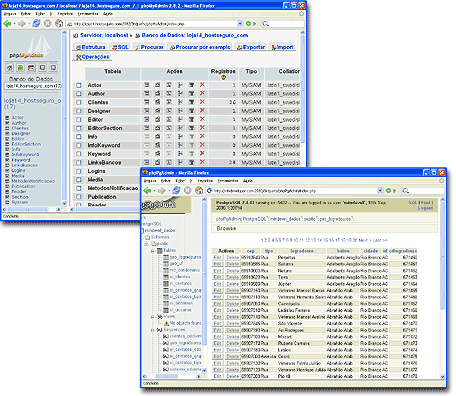Check the Keyword table checkbox
Screen dimensions: 456x396
(x=79, y=154)
